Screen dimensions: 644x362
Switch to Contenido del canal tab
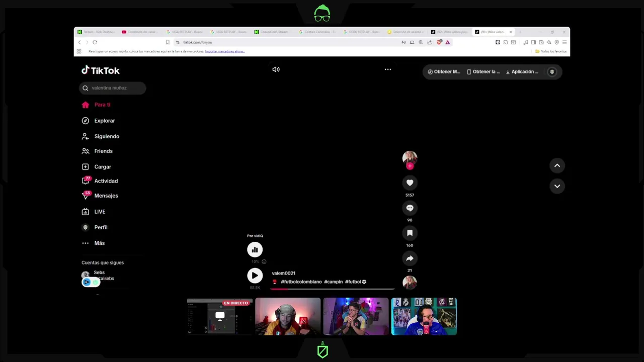pos(140,32)
